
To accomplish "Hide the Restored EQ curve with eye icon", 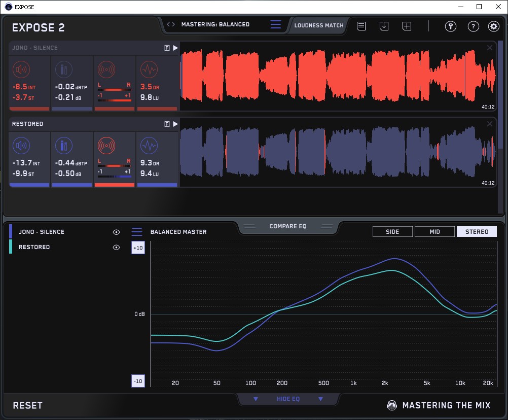I will coord(116,248).
